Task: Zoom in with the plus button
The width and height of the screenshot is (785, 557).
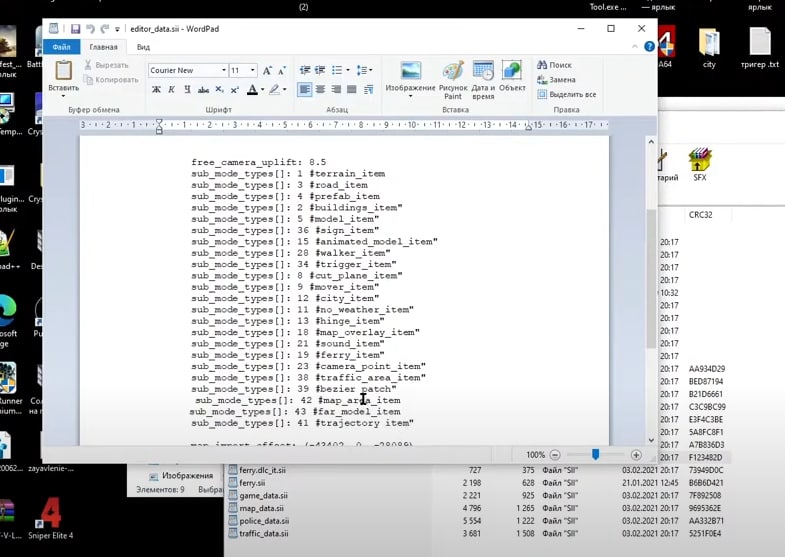Action: (x=636, y=455)
